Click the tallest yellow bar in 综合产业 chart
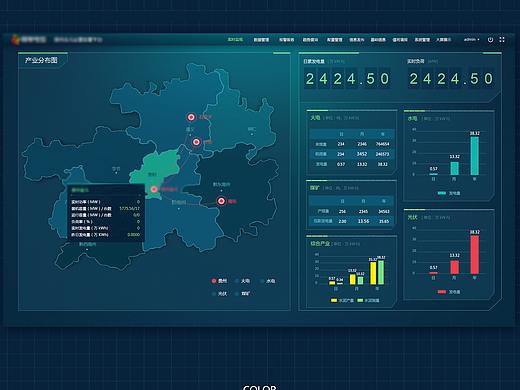The height and width of the screenshot is (390, 520). pos(373,273)
